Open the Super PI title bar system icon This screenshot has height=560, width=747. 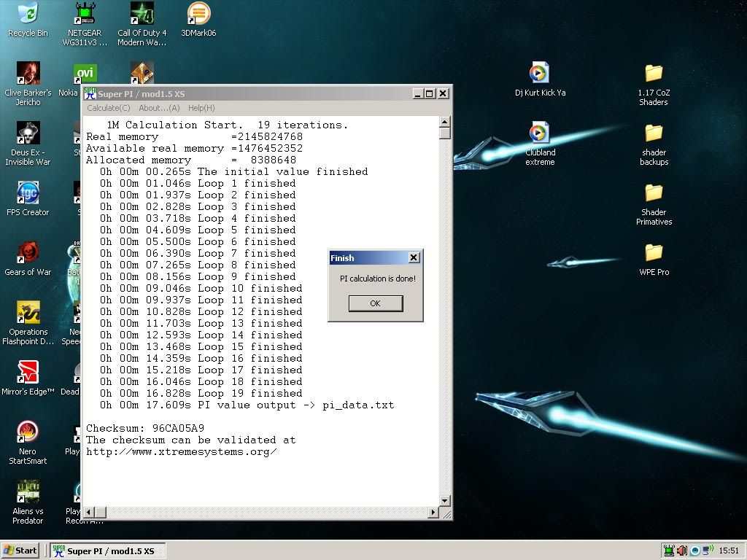coord(90,93)
